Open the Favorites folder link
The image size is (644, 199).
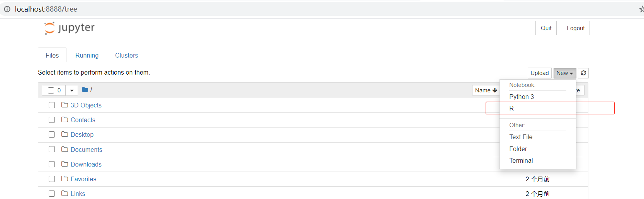(x=83, y=179)
